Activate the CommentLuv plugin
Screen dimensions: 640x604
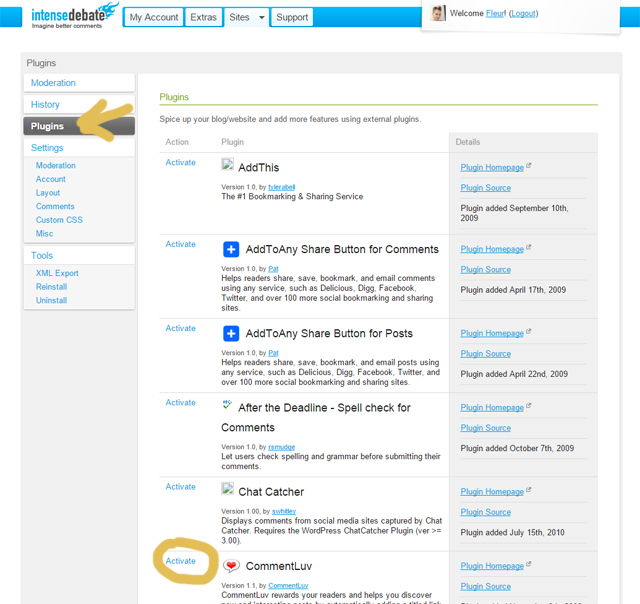180,561
